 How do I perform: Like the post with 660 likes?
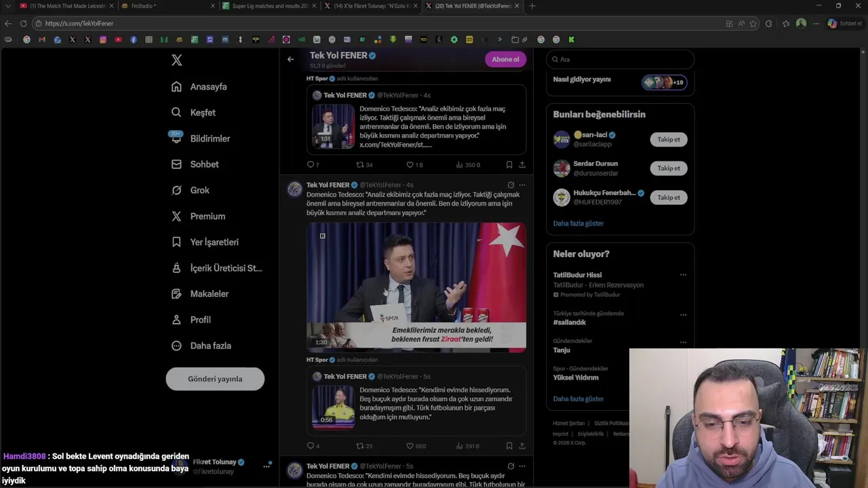click(x=416, y=446)
